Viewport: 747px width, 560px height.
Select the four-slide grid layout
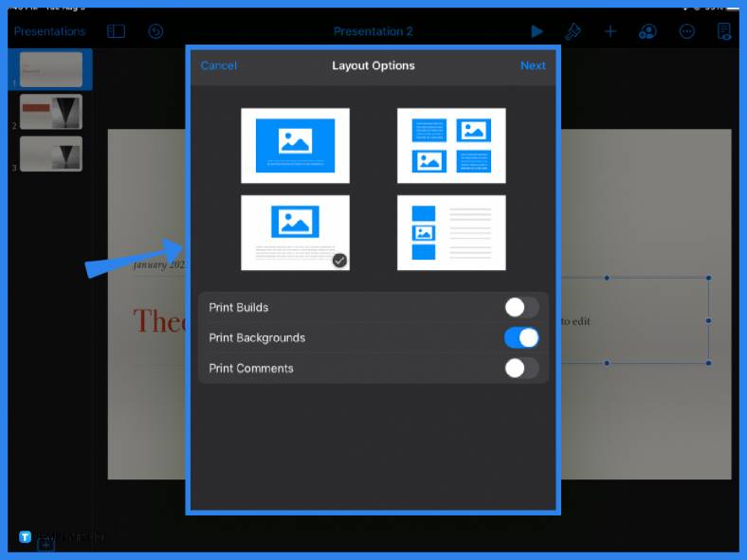[451, 146]
